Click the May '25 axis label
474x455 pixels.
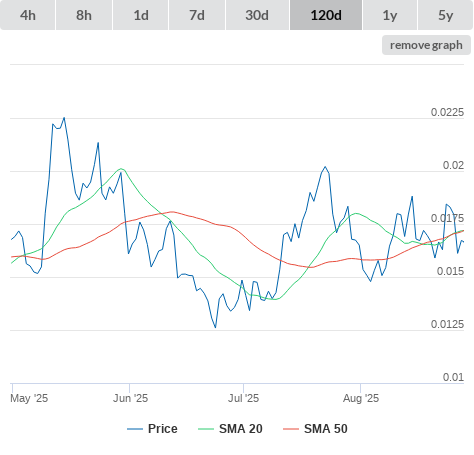(x=29, y=398)
